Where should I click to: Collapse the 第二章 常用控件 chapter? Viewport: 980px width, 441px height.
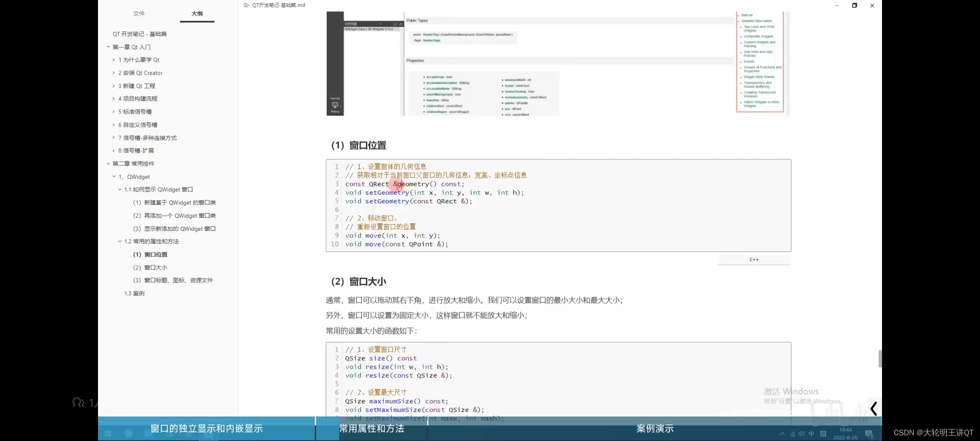(109, 164)
